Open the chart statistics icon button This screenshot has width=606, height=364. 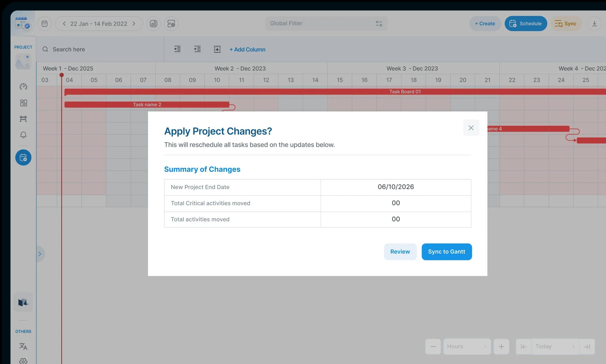(154, 24)
